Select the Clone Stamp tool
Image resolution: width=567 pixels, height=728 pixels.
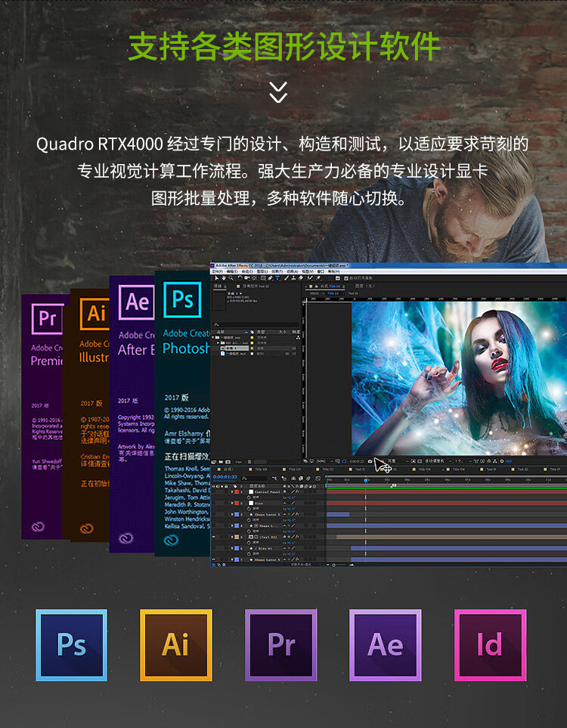(293, 278)
